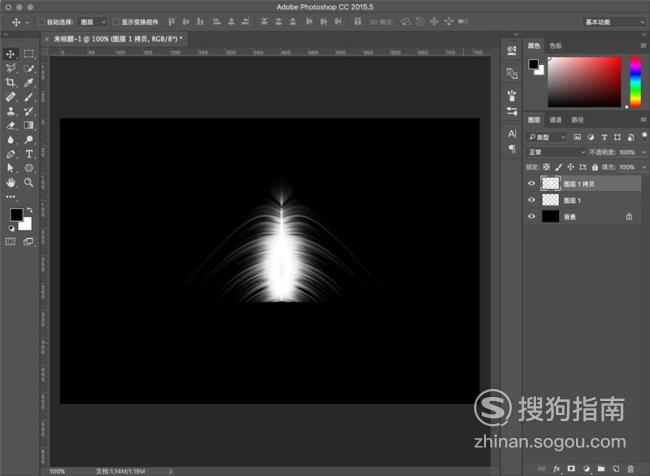Screen dimensions: 650x476
Task: Select the Crop tool
Action: (x=10, y=83)
